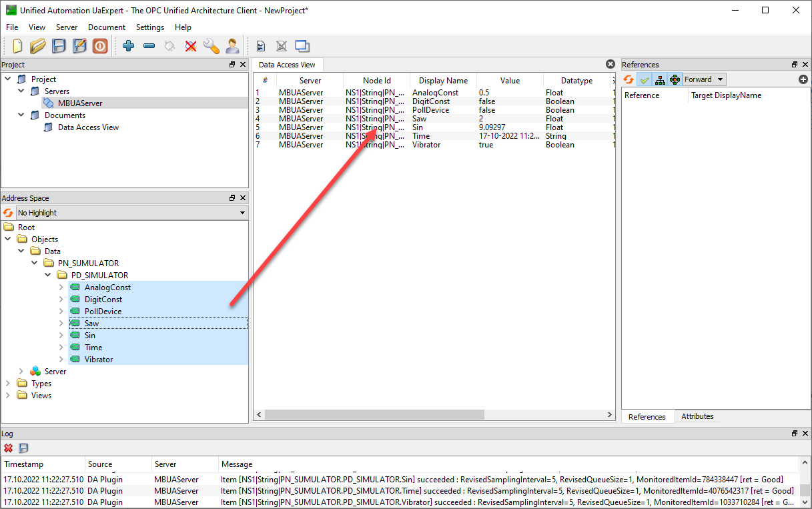Click the change user person icon
The width and height of the screenshot is (812, 509).
pos(232,46)
